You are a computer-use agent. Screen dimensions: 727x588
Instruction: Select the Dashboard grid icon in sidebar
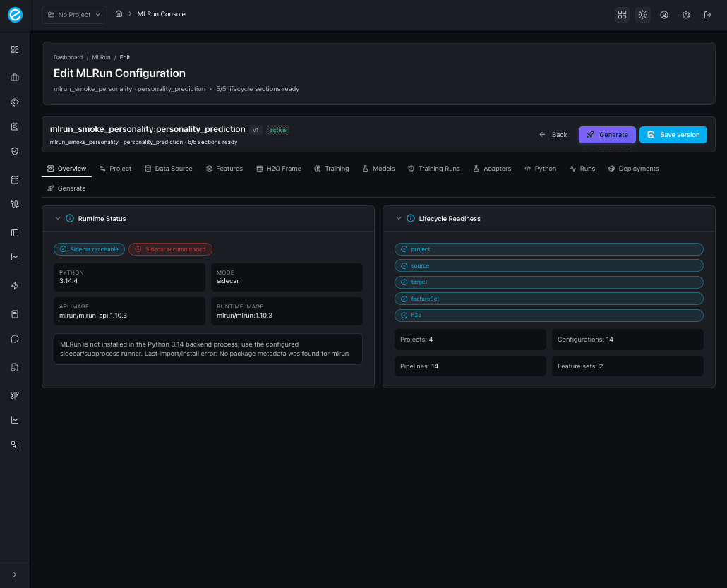[x=14, y=49]
